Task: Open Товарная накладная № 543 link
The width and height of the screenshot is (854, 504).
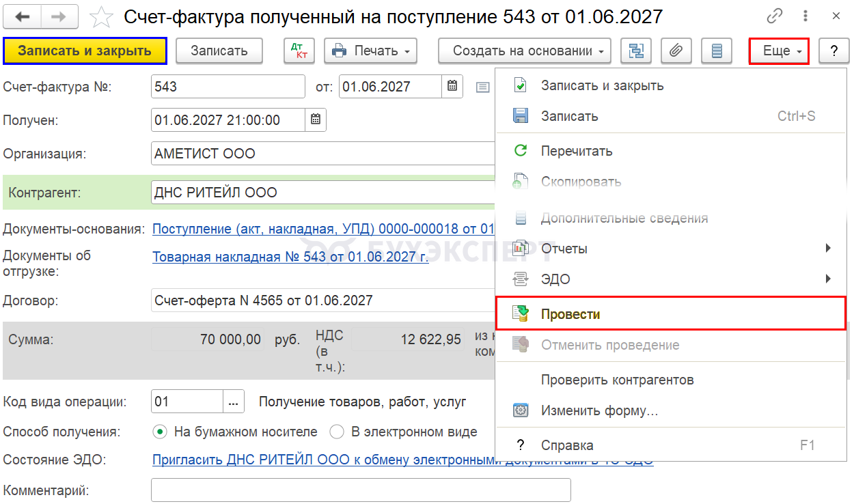Action: 290,257
